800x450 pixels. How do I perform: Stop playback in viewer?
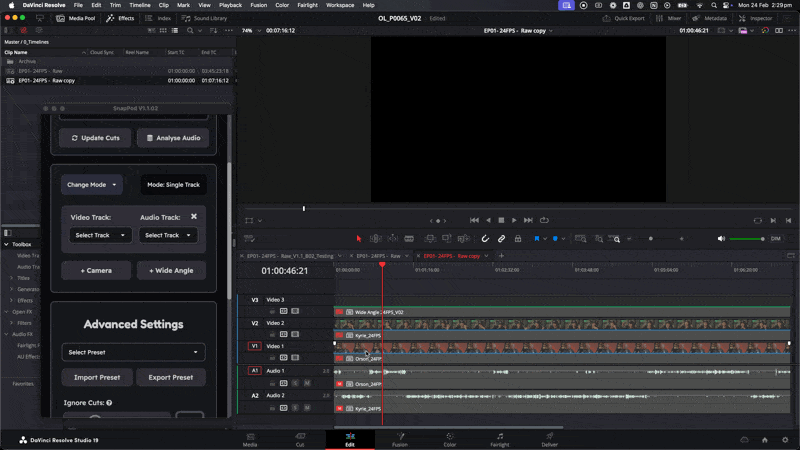(501, 220)
